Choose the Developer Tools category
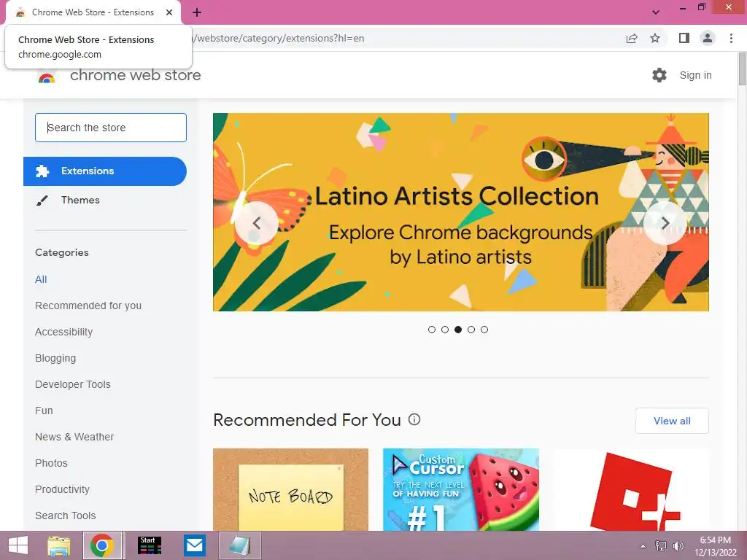 (73, 384)
